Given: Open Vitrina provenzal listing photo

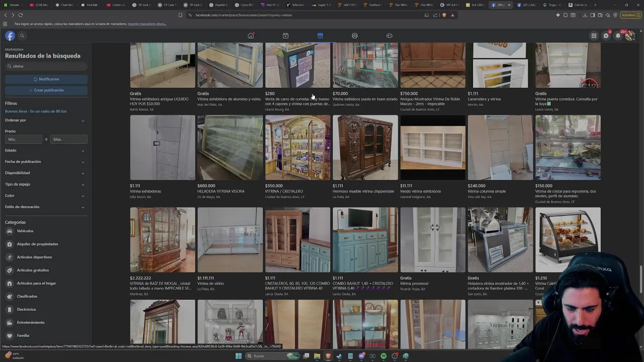Looking at the screenshot, I should pyautogui.click(x=433, y=240).
